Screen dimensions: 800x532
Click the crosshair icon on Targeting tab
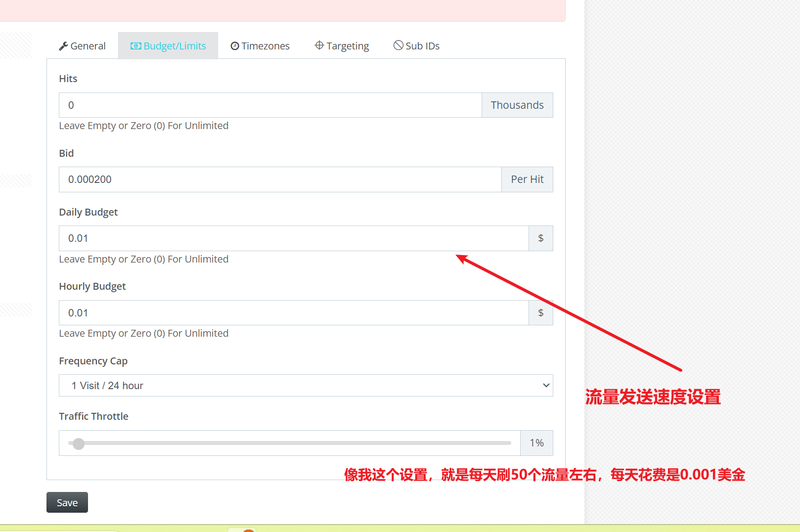pyautogui.click(x=319, y=45)
